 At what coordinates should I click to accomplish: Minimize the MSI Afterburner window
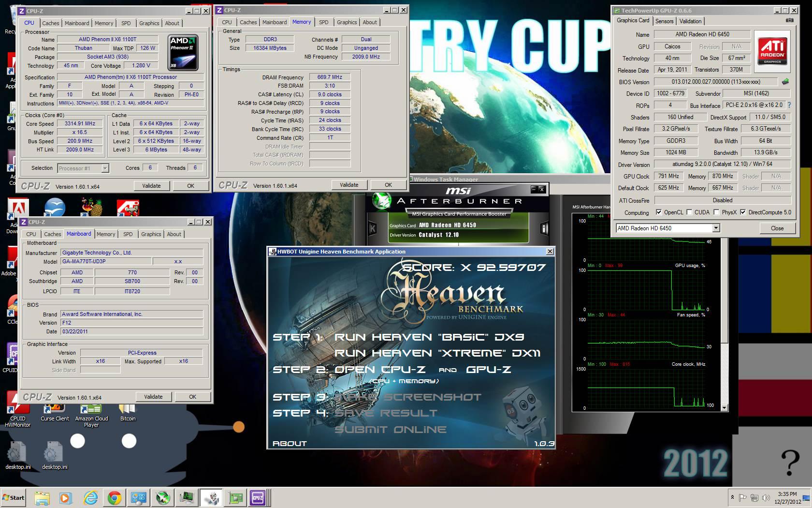(x=534, y=189)
